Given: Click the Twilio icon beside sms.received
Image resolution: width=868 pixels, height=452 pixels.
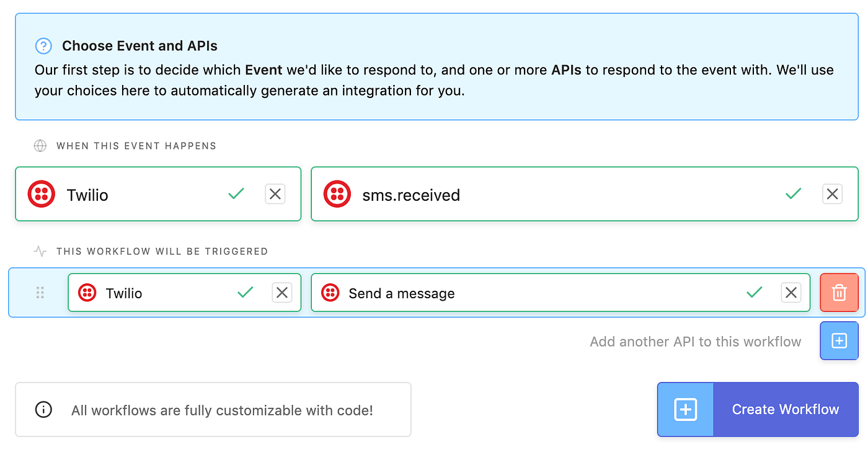Looking at the screenshot, I should pos(337,194).
